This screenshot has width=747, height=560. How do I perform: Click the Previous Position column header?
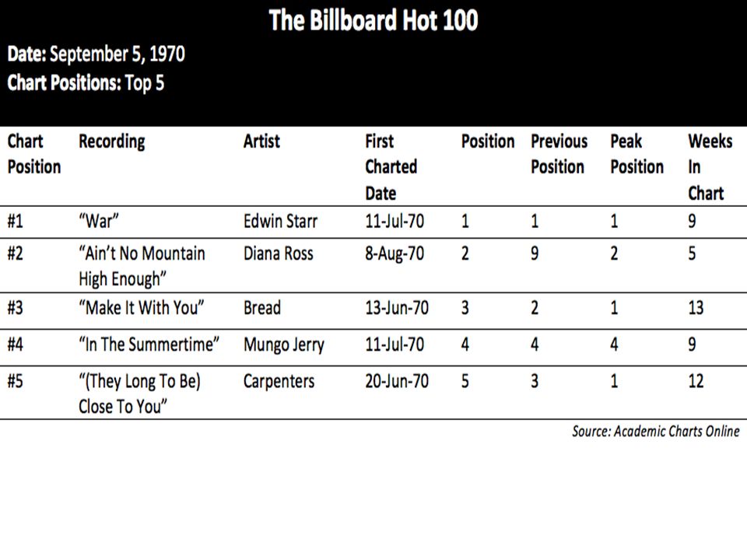[x=559, y=154]
